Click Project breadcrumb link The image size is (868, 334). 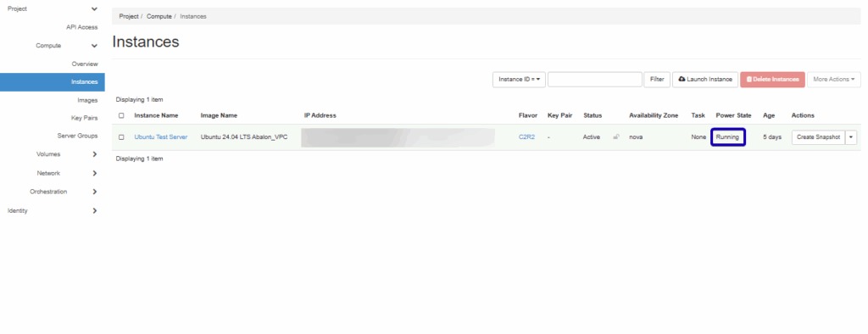click(129, 17)
